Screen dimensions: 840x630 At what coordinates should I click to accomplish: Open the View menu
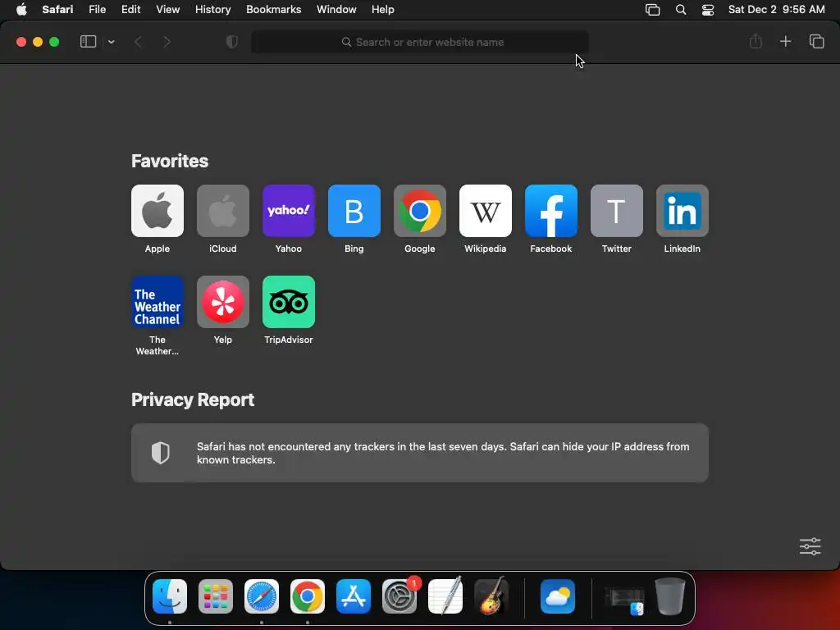167,10
